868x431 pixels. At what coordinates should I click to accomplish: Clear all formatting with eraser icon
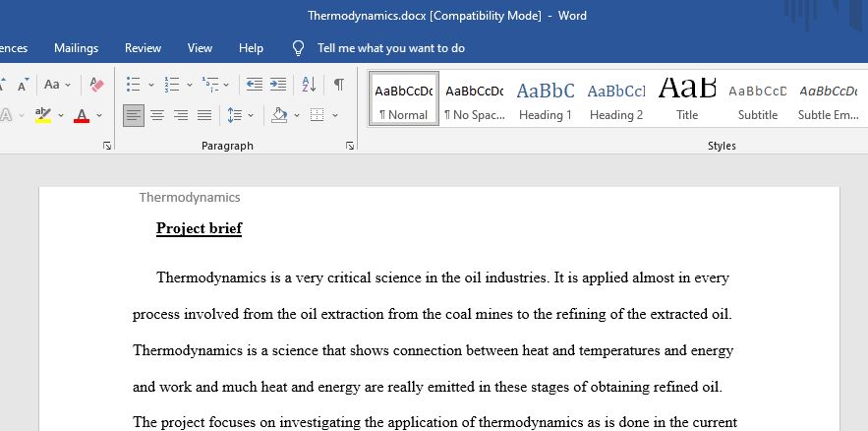tap(97, 85)
